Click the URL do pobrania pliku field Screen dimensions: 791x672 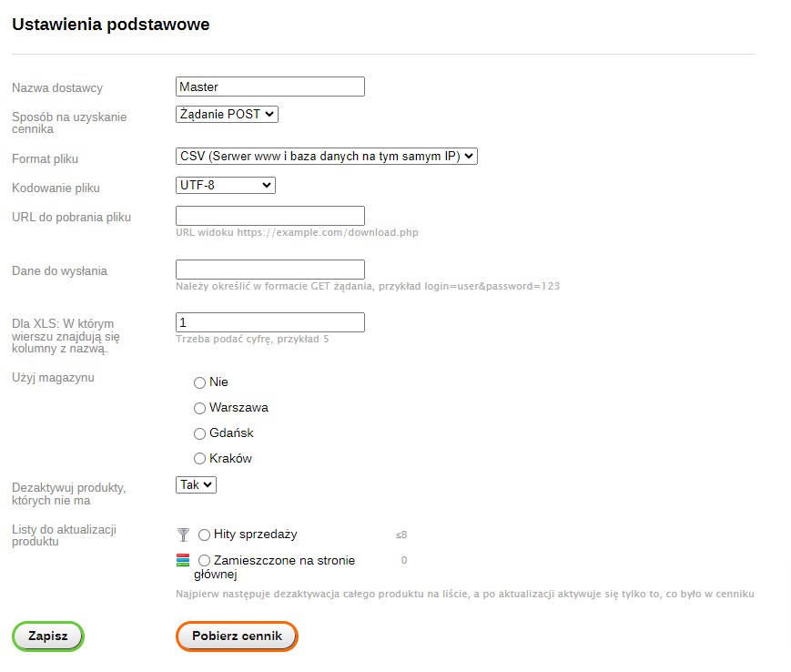[269, 216]
